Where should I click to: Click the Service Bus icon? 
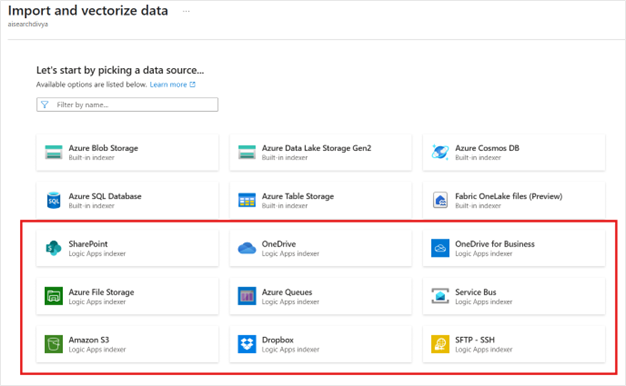pos(440,296)
